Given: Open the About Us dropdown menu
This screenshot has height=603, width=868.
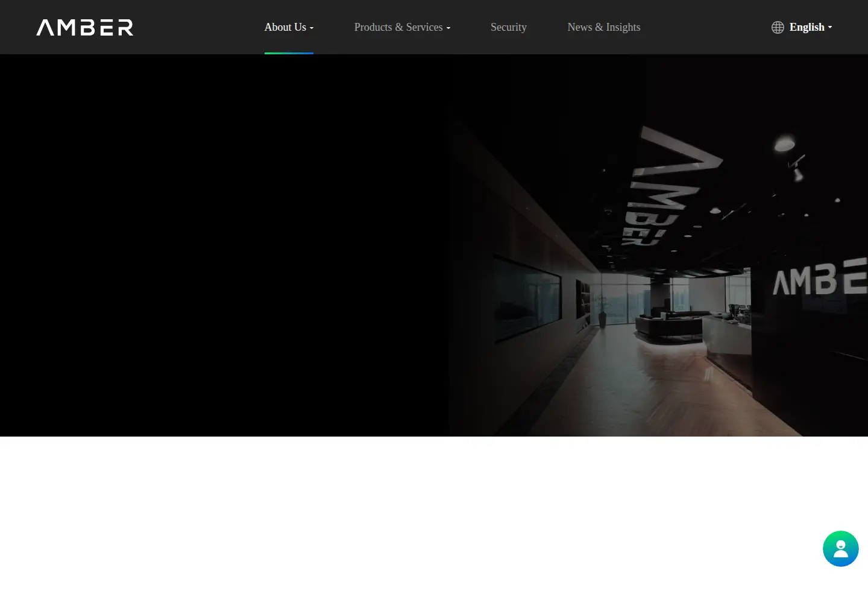Looking at the screenshot, I should pos(289,27).
